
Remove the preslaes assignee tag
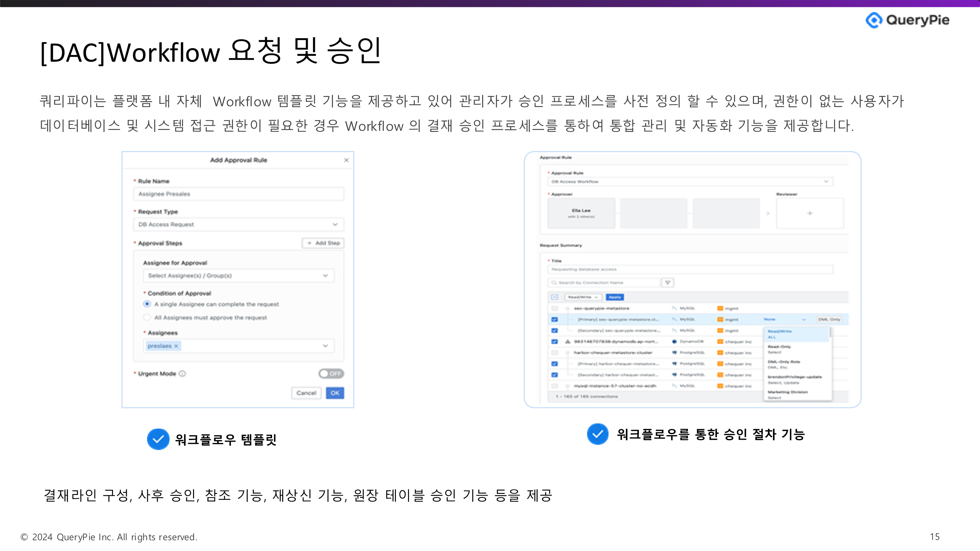click(176, 346)
